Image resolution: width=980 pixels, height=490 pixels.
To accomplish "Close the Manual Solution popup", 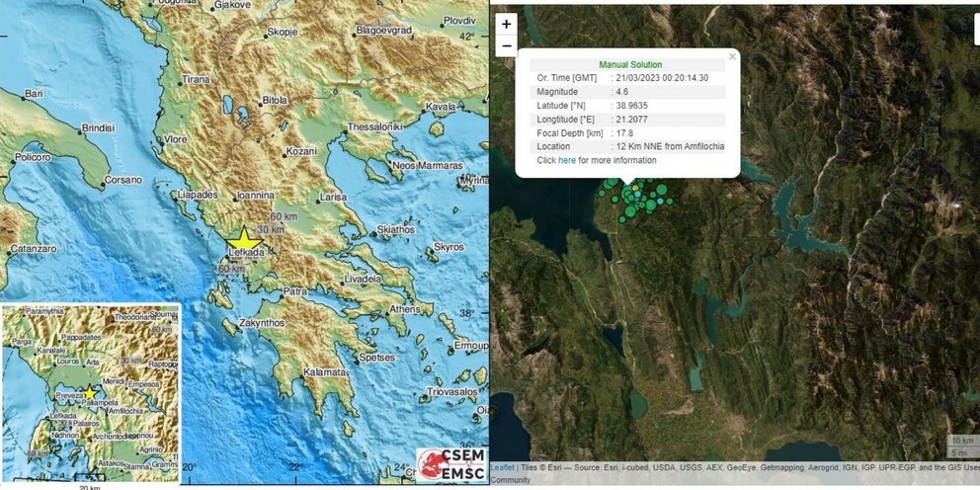I will click(732, 56).
